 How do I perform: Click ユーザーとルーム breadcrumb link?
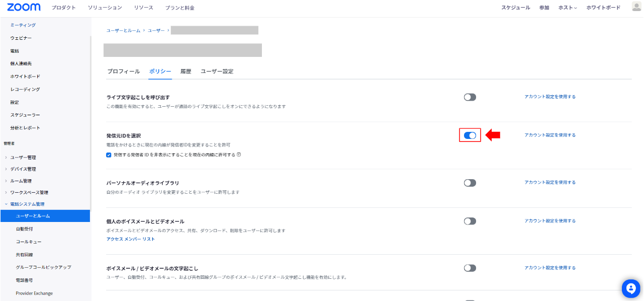(x=124, y=31)
